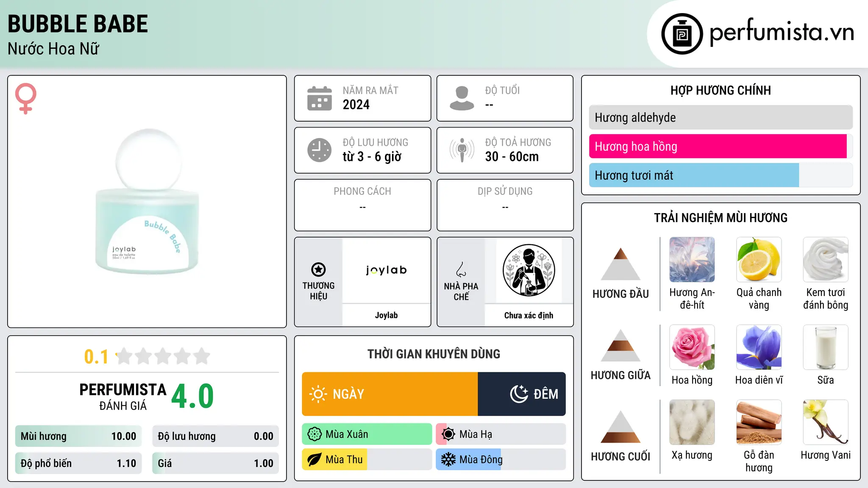Select the Xạ hương musk image
The width and height of the screenshot is (868, 488).
[x=692, y=422]
